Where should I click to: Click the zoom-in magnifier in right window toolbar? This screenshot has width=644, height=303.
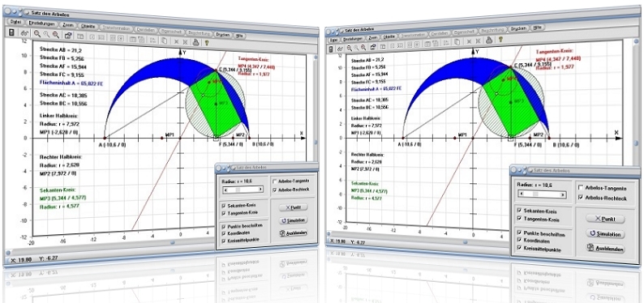pyautogui.click(x=350, y=48)
